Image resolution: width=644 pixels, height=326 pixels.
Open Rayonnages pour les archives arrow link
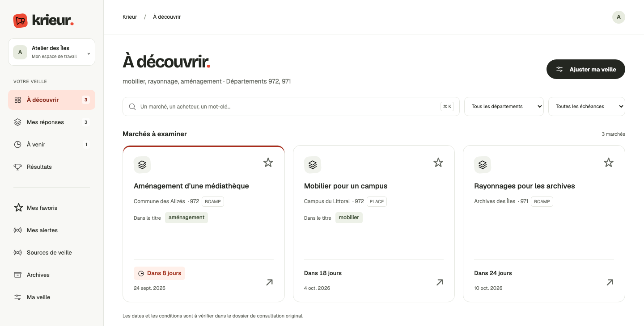coord(610,282)
